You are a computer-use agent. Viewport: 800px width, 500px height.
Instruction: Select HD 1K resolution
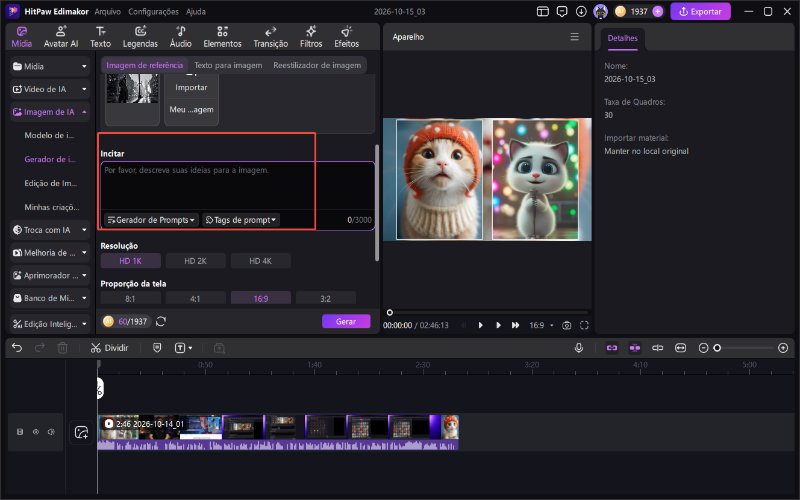click(131, 261)
